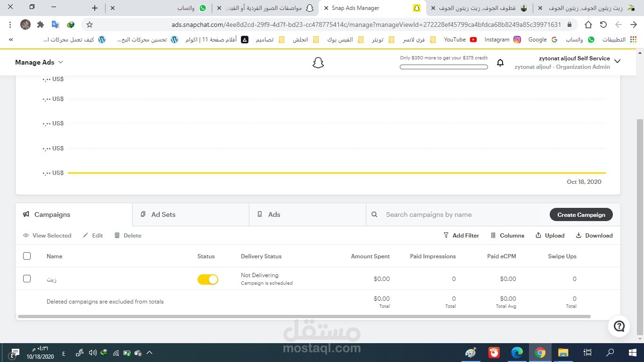
Task: Open the Columns selector
Action: tap(507, 235)
